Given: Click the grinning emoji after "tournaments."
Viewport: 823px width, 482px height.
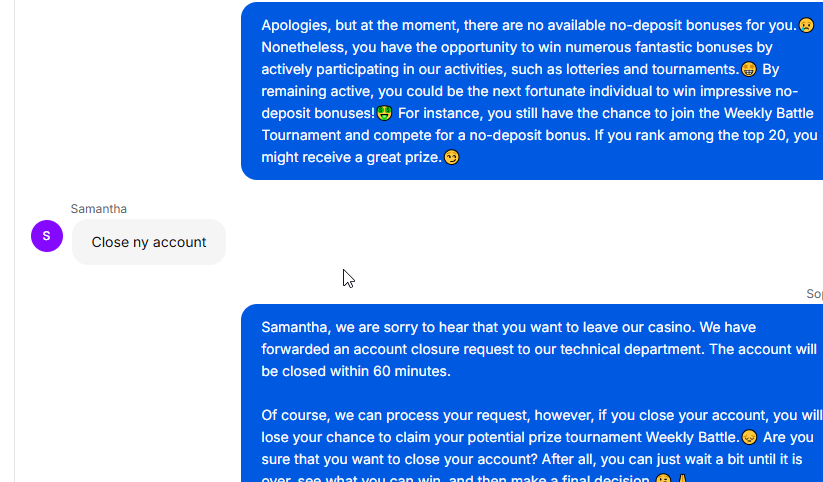Looking at the screenshot, I should 748,69.
